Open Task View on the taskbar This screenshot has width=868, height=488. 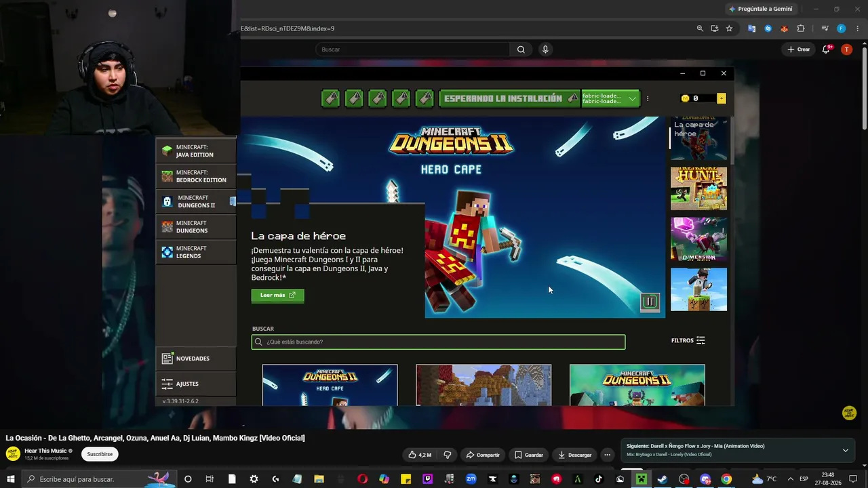pos(210,479)
